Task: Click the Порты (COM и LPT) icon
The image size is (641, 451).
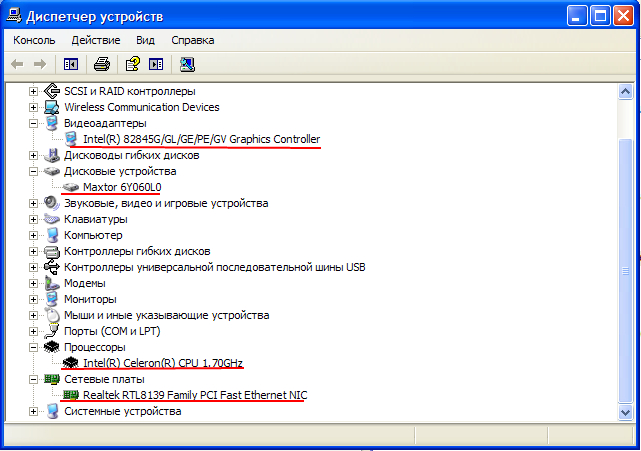Action: 53,331
